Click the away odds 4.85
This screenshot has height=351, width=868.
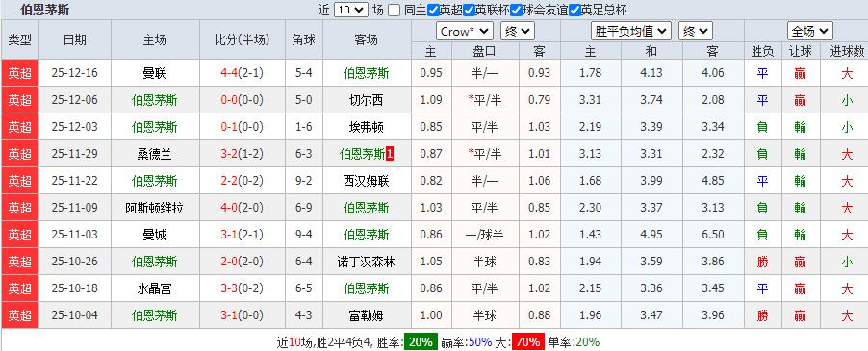pos(712,181)
